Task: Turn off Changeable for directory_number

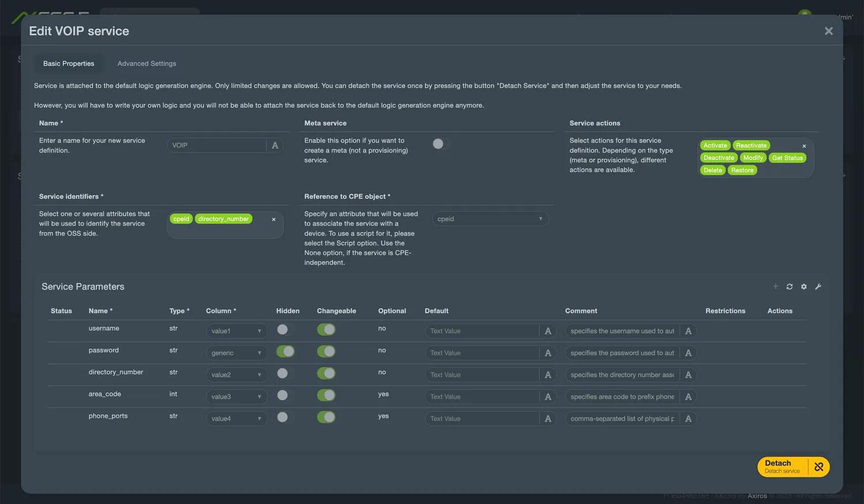Action: pos(326,373)
